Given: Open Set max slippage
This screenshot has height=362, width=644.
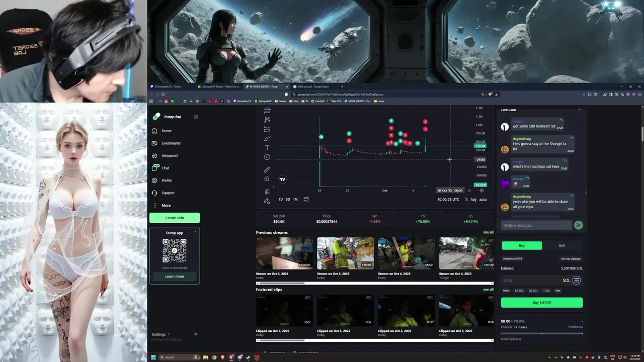Looking at the screenshot, I should click(x=571, y=258).
